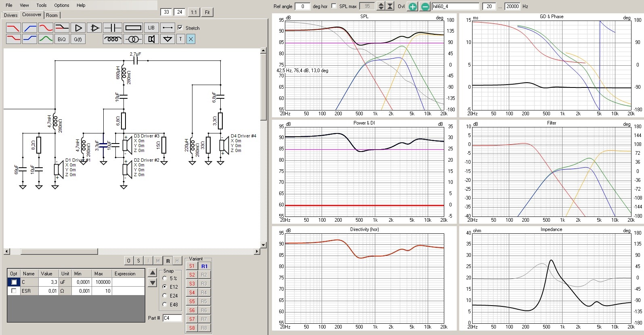Switch to the Room tab
The image size is (644, 335).
coord(52,15)
